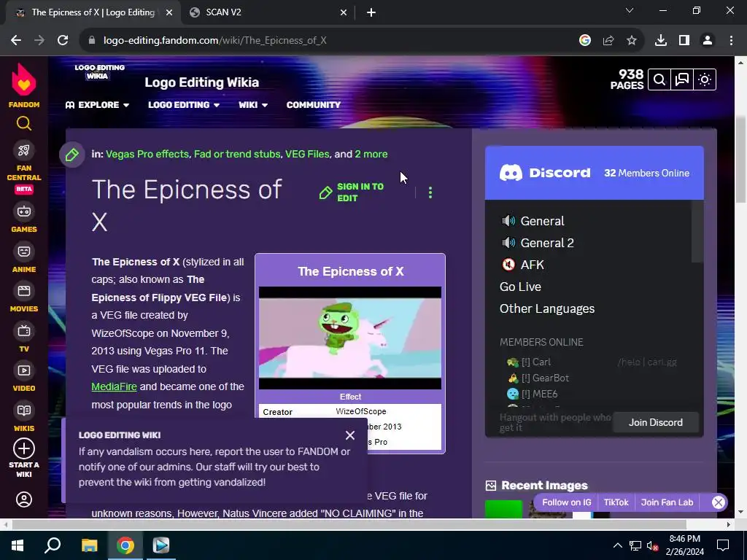Open Movies clapperboard icon in sidebar
The width and height of the screenshot is (747, 560).
(x=24, y=290)
